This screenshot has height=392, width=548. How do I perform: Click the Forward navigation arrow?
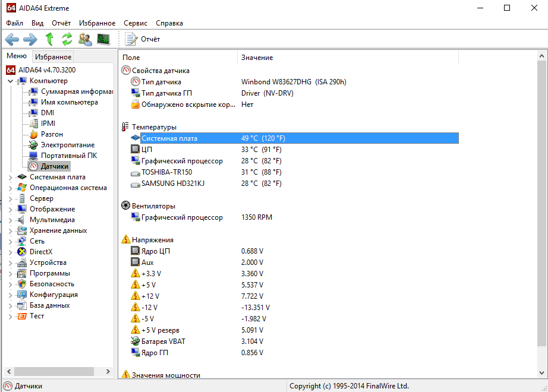tap(30, 39)
